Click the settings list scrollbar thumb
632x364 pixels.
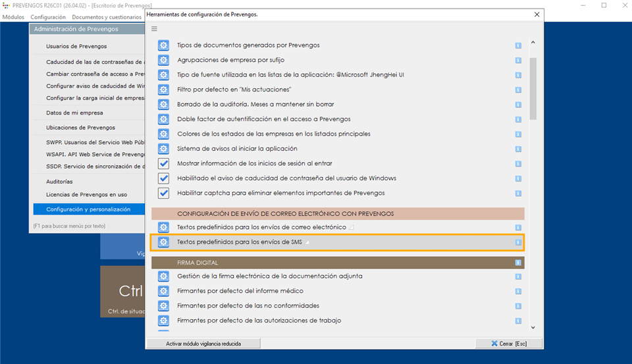click(533, 89)
